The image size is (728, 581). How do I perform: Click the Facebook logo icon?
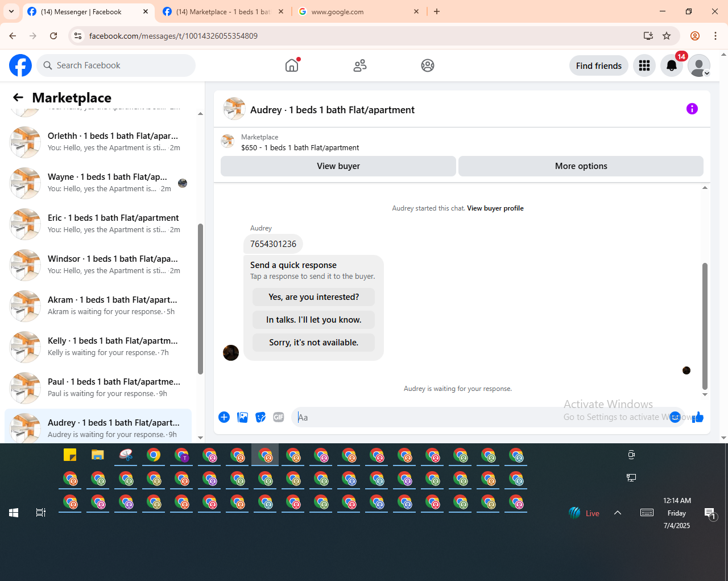click(x=20, y=65)
